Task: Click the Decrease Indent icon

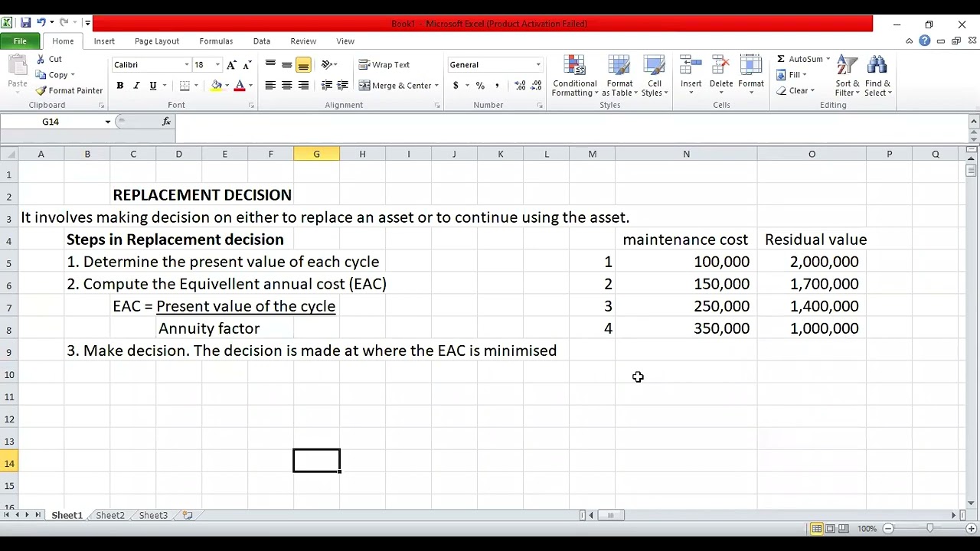Action: [327, 86]
